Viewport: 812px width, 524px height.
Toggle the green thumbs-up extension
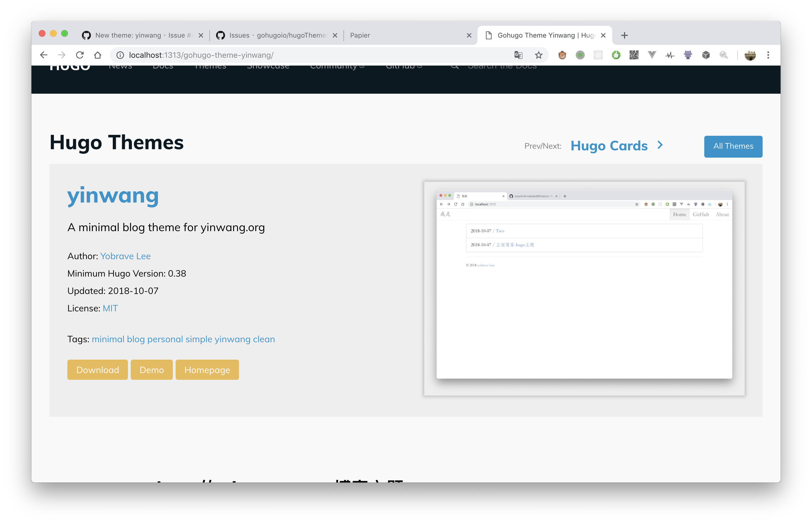tap(616, 55)
